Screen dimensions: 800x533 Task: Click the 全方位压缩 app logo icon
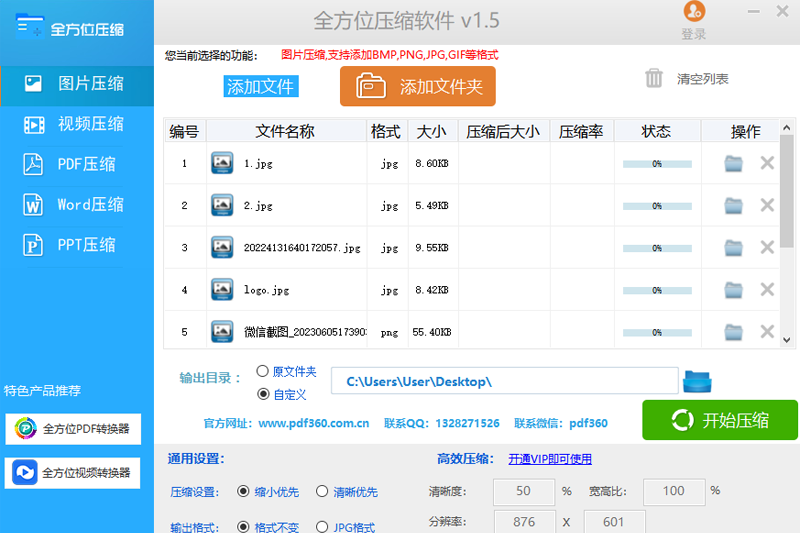(x=29, y=26)
